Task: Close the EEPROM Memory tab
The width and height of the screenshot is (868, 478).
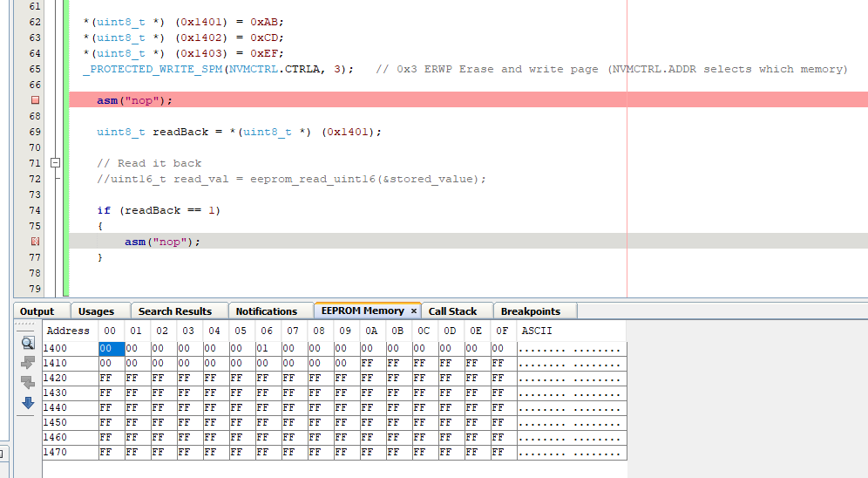Action: pyautogui.click(x=414, y=311)
